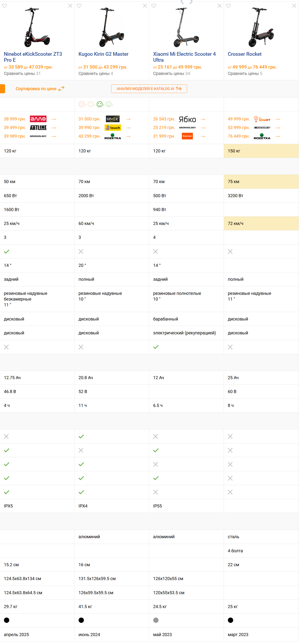Click Xiaomi scooter thumbnail image
The image size is (299, 644).
tap(186, 27)
